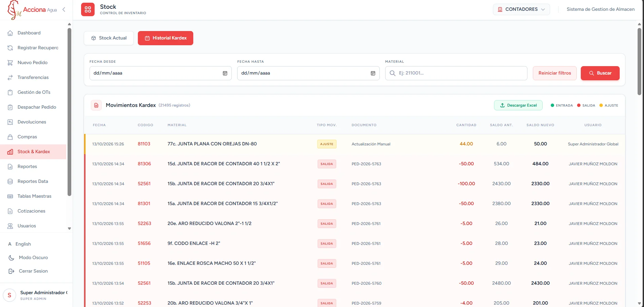Focus the Fecha Desde date field

click(x=160, y=73)
